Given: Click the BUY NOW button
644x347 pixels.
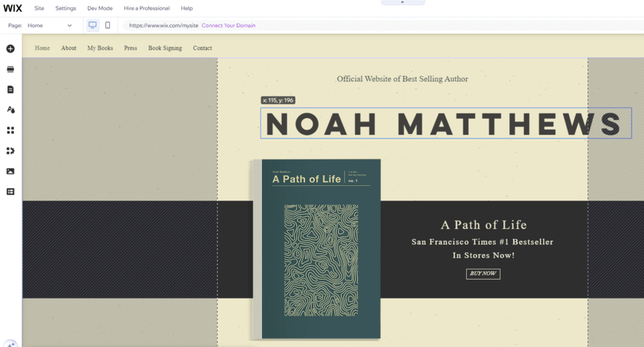Looking at the screenshot, I should coord(483,274).
